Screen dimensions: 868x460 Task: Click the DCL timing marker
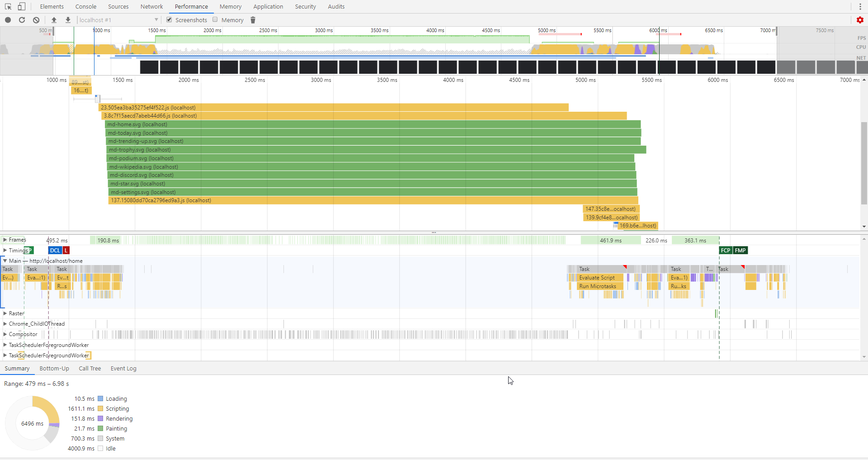tap(55, 250)
